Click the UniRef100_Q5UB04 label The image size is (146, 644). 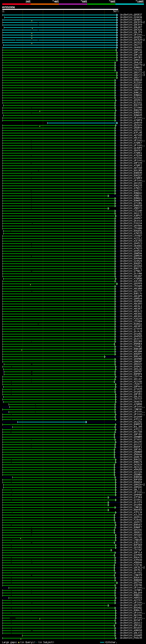[x=131, y=128]
